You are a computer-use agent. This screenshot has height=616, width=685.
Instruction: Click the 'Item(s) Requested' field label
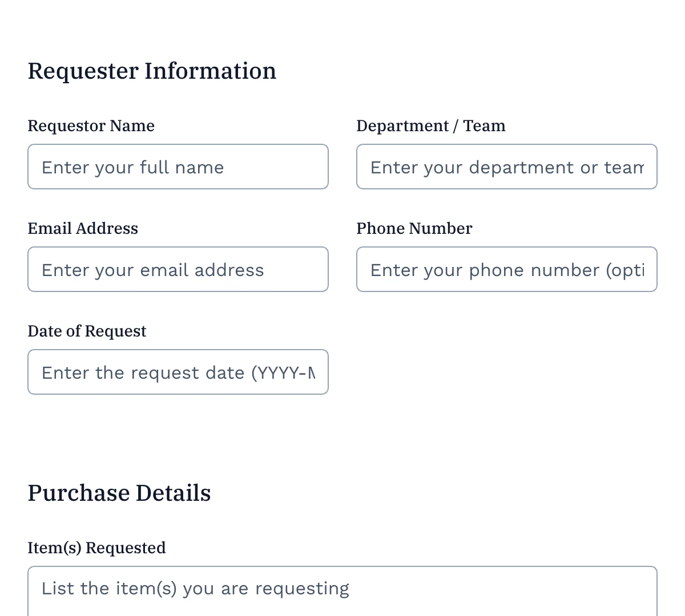96,548
